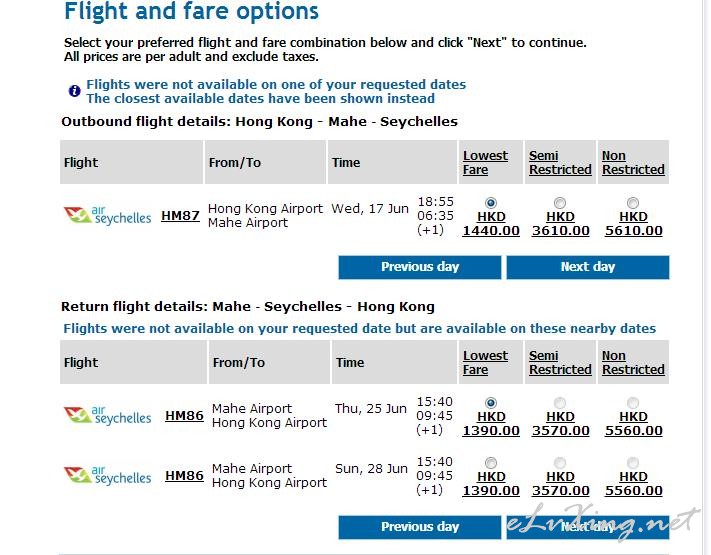Click return Non Restricted header link
Screen dimensions: 711x555
[633, 362]
